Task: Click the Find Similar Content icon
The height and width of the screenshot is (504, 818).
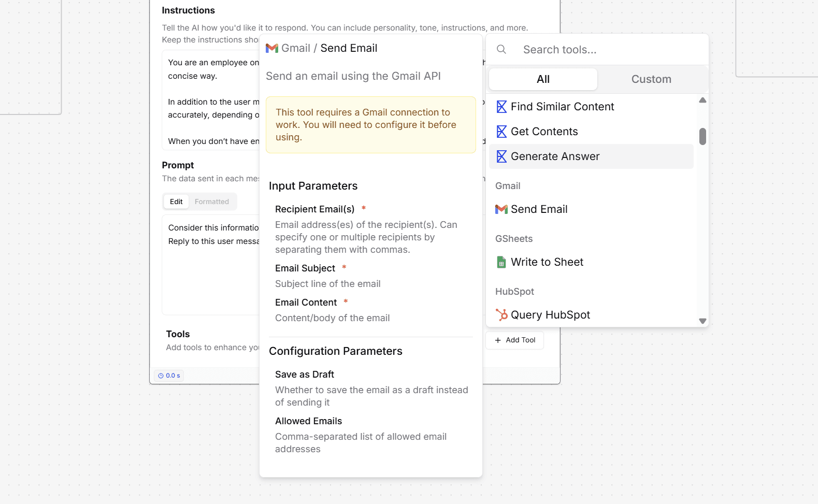Action: point(501,107)
